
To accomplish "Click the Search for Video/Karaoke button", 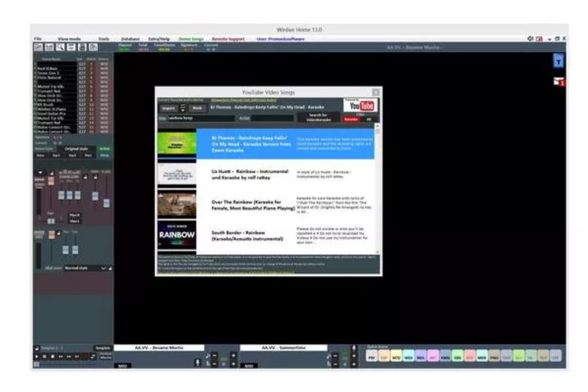I will (319, 117).
